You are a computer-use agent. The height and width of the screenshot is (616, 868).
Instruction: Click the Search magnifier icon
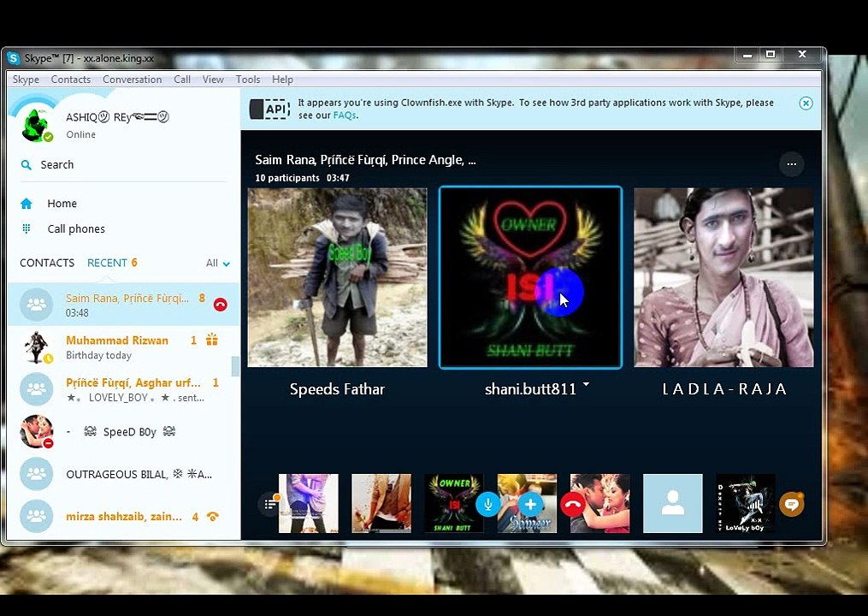pyautogui.click(x=26, y=164)
